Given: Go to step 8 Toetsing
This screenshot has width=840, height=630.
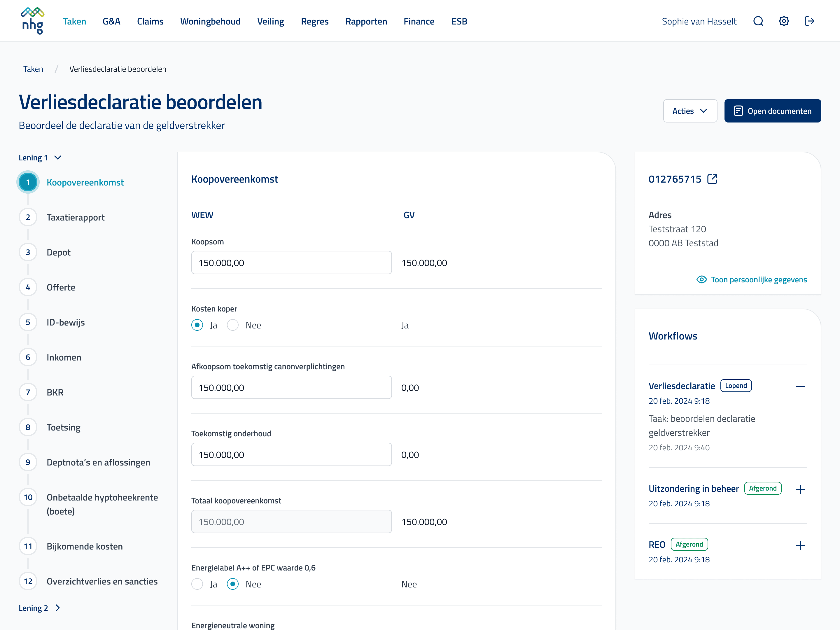Looking at the screenshot, I should pyautogui.click(x=49, y=427).
